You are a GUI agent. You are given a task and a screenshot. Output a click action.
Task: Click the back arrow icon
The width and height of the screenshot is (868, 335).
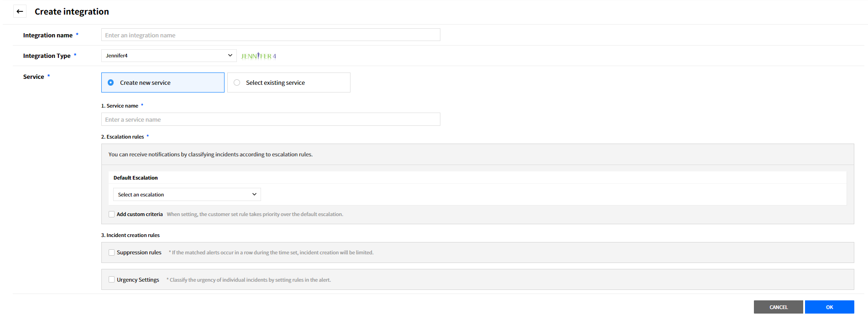tap(20, 11)
